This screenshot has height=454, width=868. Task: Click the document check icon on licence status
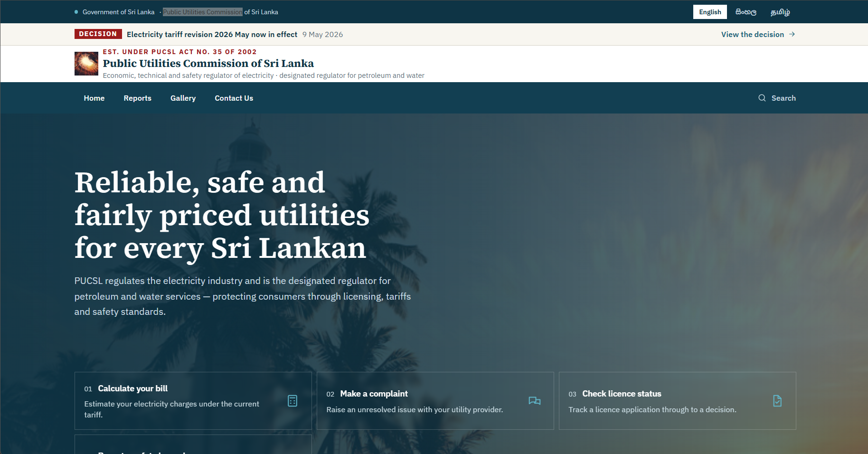(x=777, y=401)
